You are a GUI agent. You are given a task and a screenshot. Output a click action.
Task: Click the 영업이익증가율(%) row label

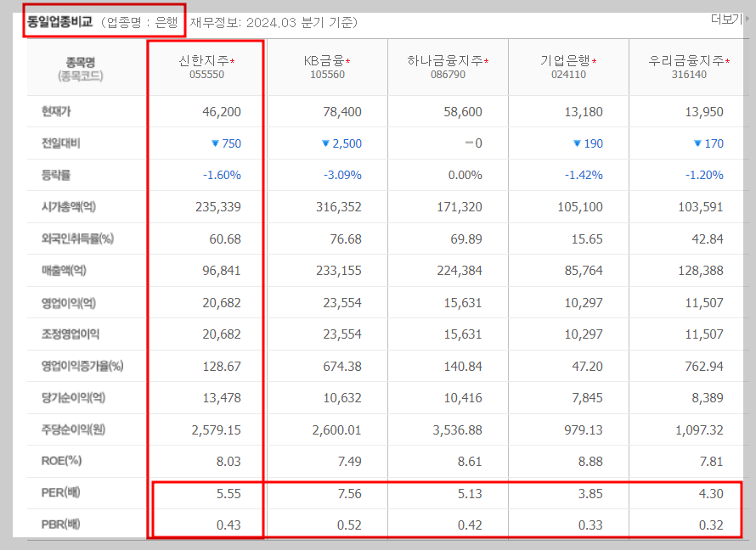[x=82, y=367]
